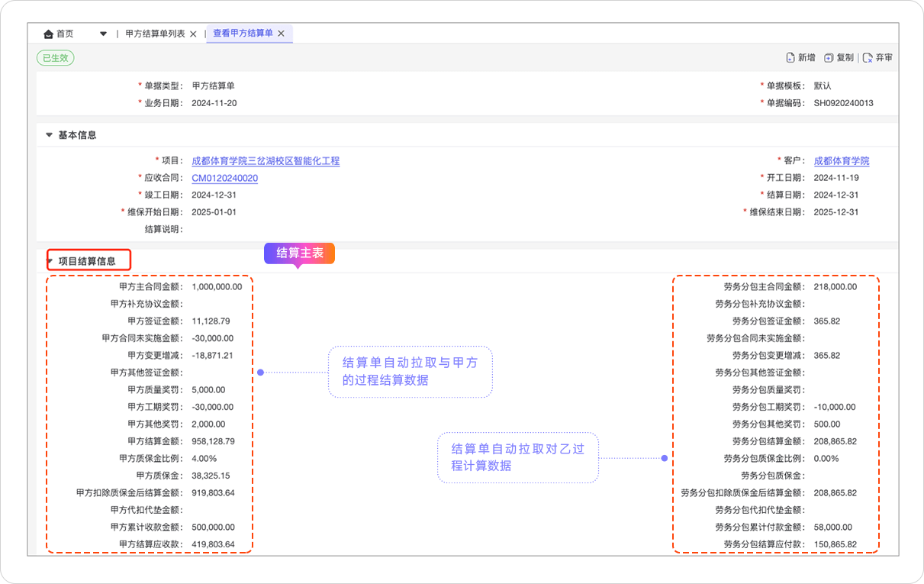Open the 成都体育学院三岔湖校区智能化工程 project link
Image resolution: width=924 pixels, height=584 pixels.
point(266,161)
